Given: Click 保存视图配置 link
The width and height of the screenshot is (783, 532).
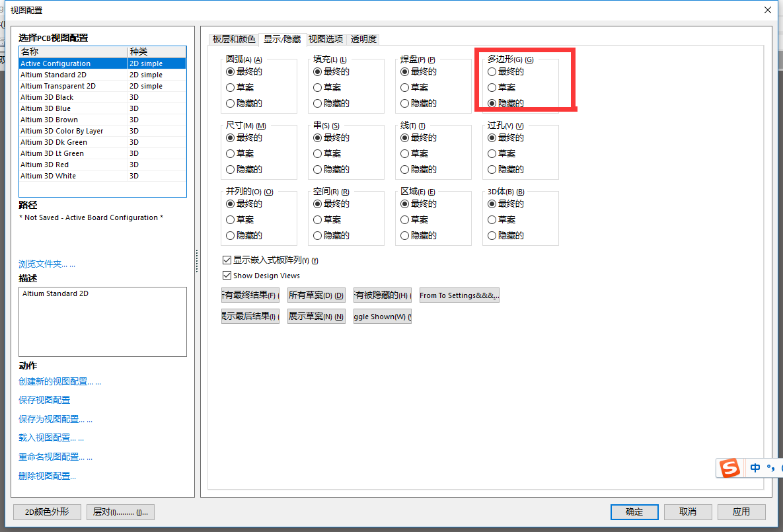Looking at the screenshot, I should pos(44,400).
